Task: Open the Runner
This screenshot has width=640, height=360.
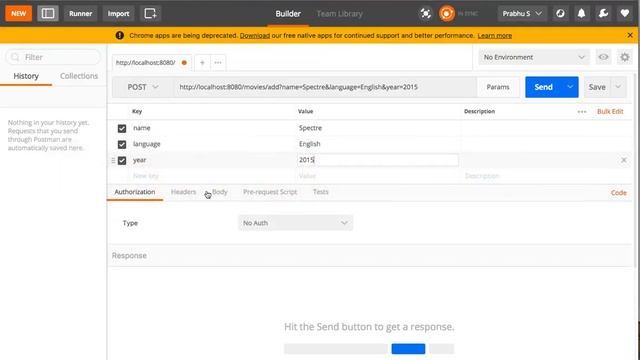Action: pyautogui.click(x=80, y=13)
